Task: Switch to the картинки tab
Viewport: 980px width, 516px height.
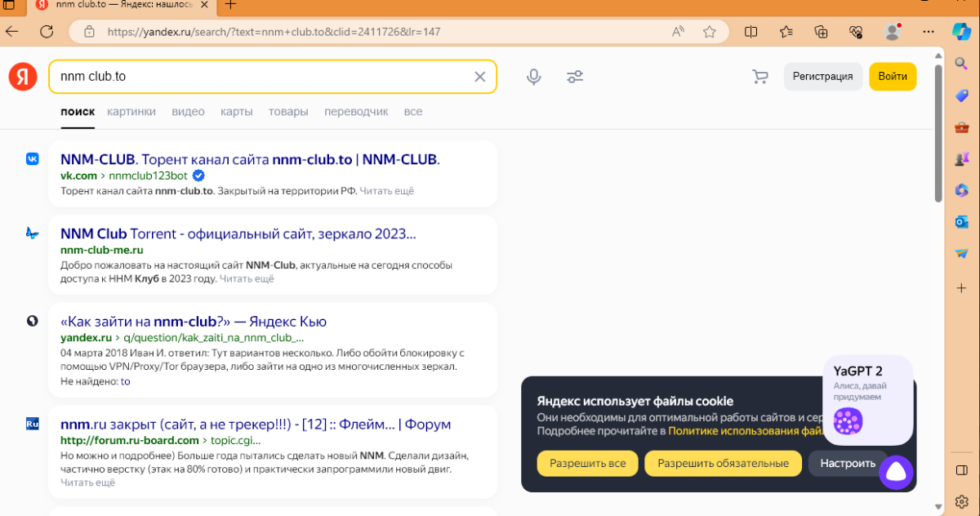Action: (131, 111)
